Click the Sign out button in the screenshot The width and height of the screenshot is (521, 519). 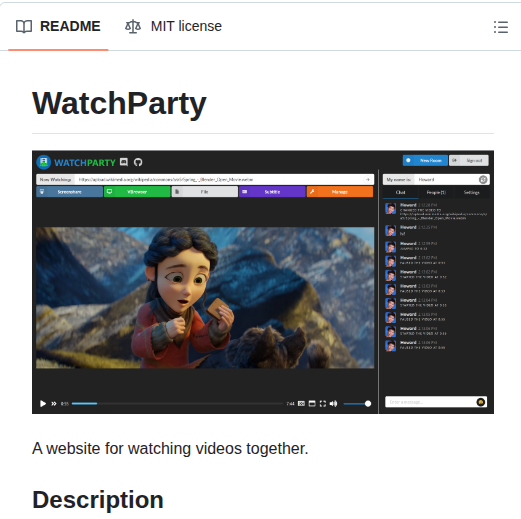pyautogui.click(x=469, y=160)
